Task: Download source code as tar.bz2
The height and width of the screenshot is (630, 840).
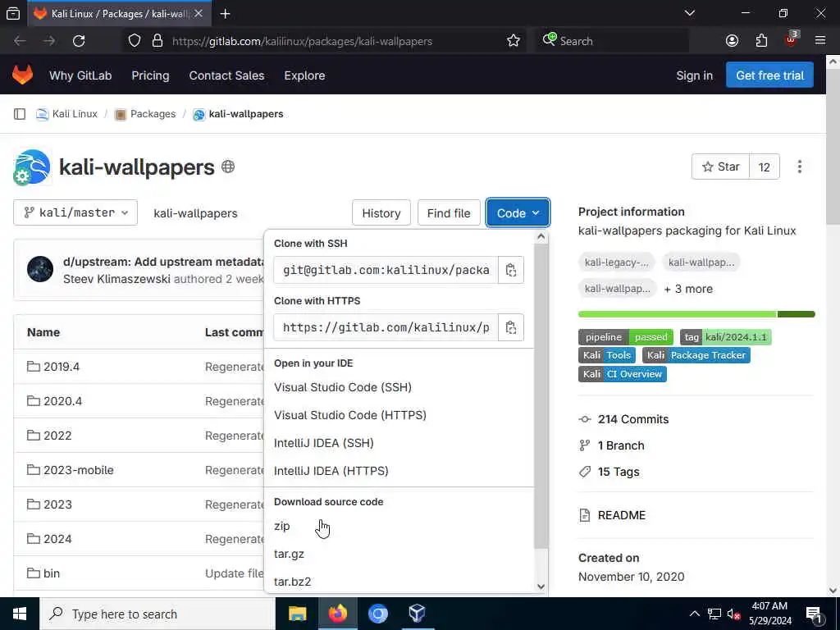Action: tap(292, 582)
